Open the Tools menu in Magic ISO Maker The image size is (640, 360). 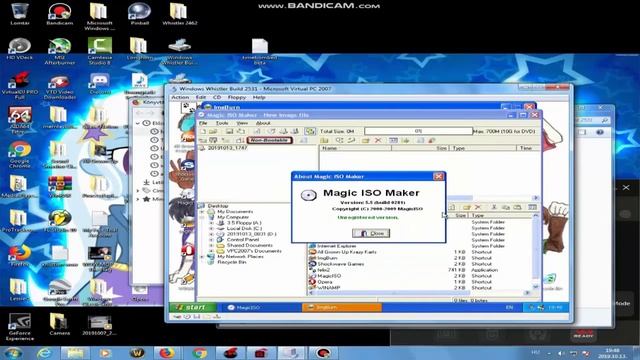pos(222,123)
